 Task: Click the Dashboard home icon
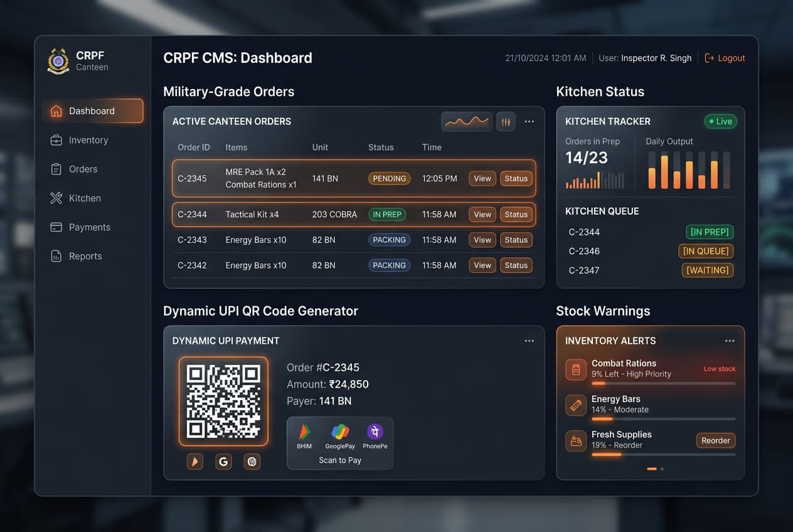point(56,111)
